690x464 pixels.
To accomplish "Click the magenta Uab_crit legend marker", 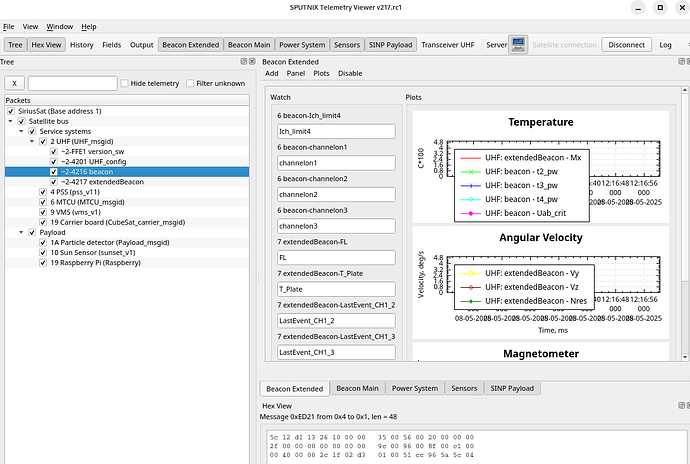I will coord(471,213).
